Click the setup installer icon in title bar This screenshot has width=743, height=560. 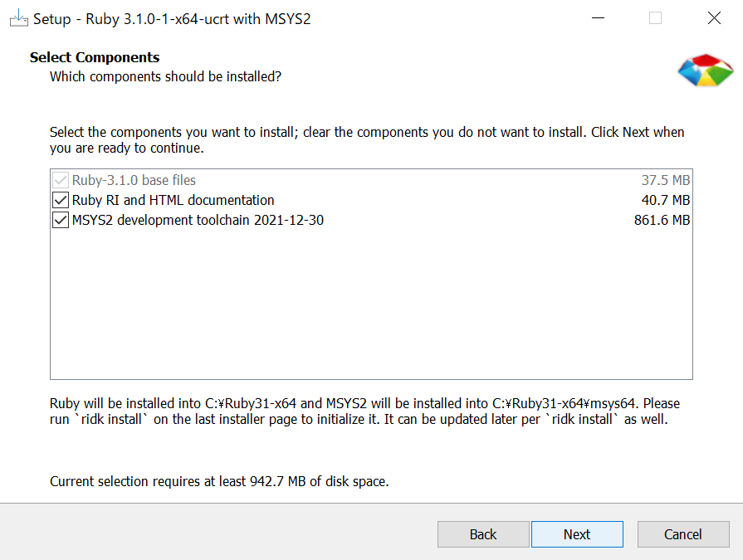pyautogui.click(x=18, y=18)
